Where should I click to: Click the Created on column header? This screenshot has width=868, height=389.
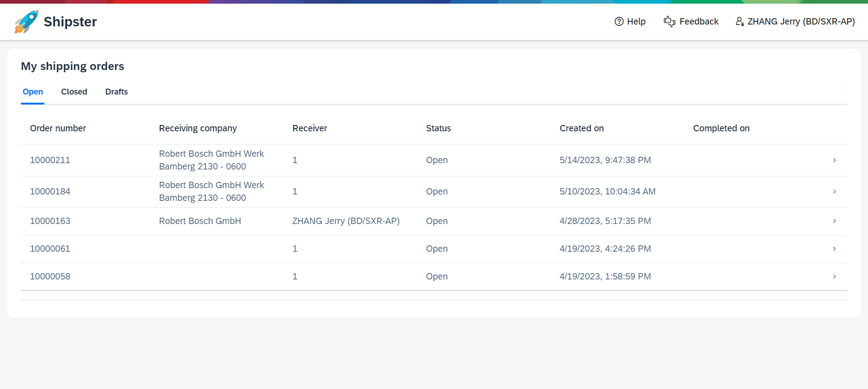tap(582, 128)
